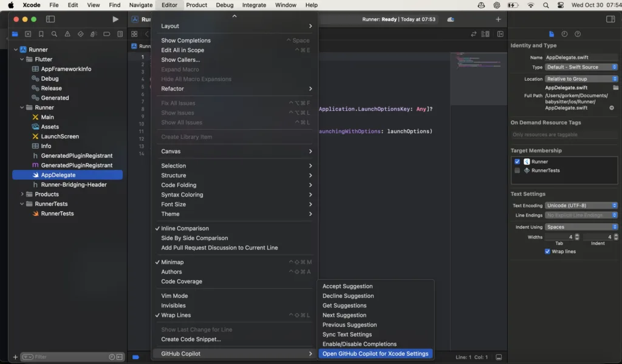Viewport: 622px width, 364px height.
Task: Open the macOS Control Center icon
Action: (x=561, y=5)
